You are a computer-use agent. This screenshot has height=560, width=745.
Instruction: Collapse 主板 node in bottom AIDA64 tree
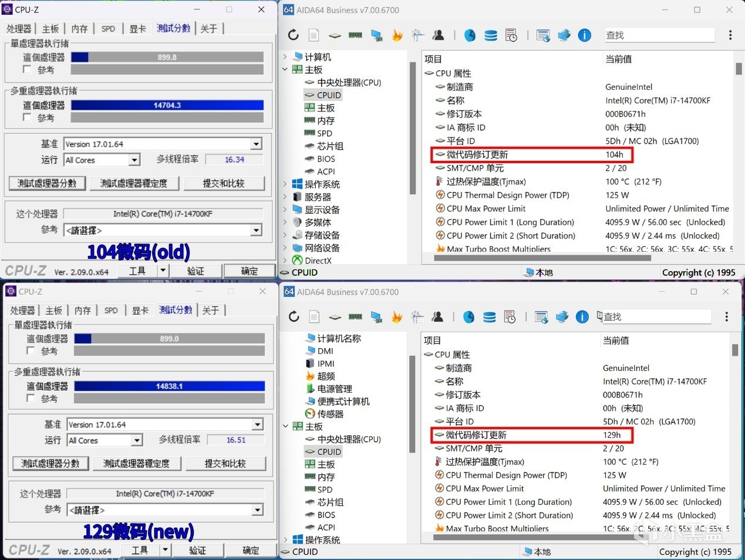tap(285, 426)
